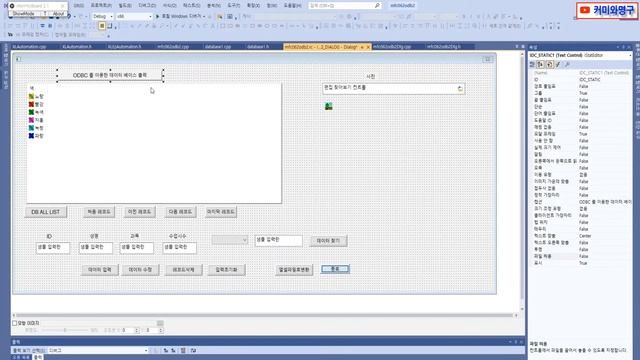This screenshot has height=360, width=640.
Task: Open the dropdown arrow beside the Start debugging button
Action: [x=204, y=16]
